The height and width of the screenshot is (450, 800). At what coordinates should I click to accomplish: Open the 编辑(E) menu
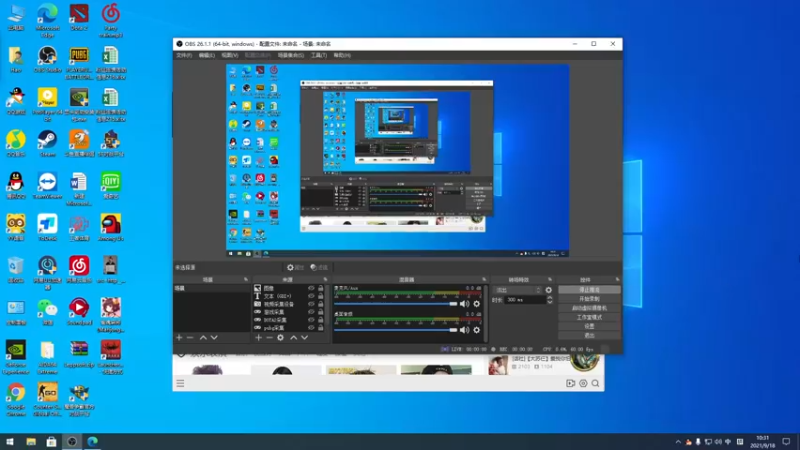point(207,55)
